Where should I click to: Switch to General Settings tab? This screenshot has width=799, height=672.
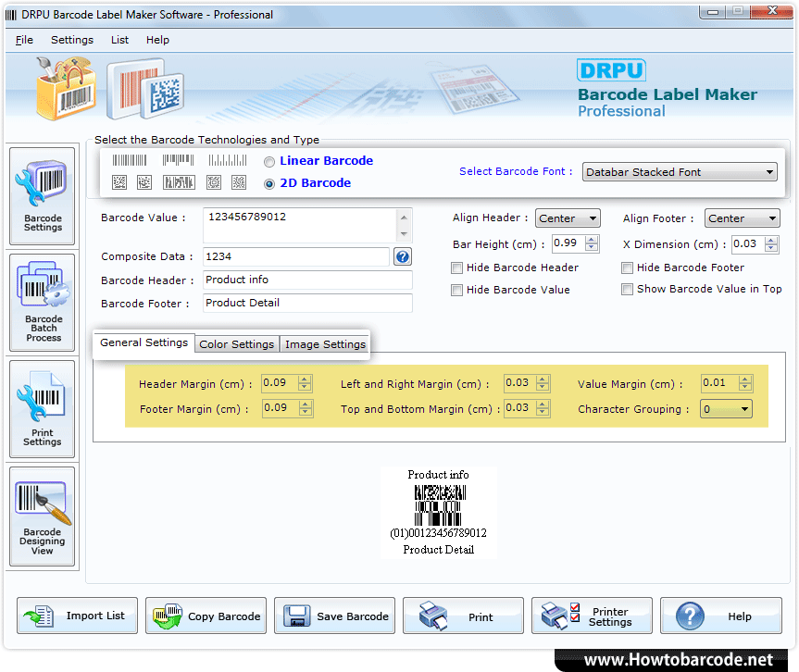coord(144,342)
